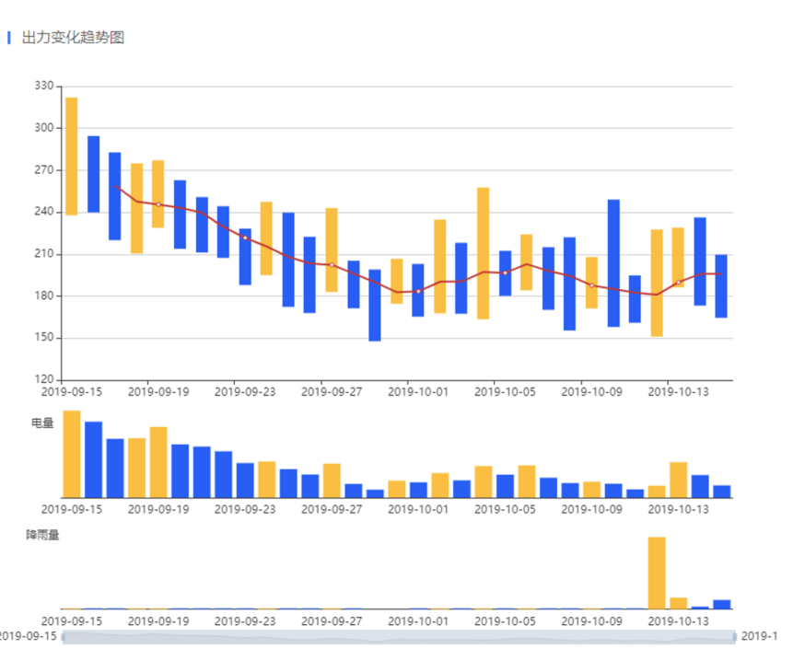Click the left handle of the date range slider
The height and width of the screenshot is (672, 793).
(63, 637)
